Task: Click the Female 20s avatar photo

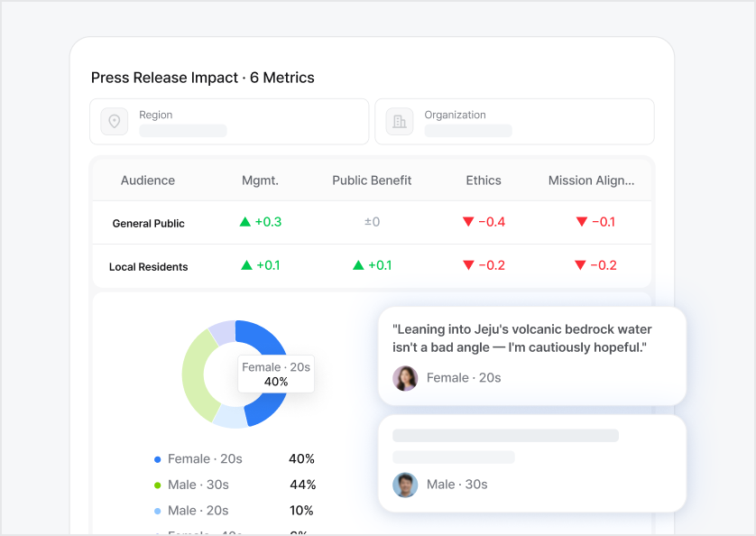Action: 405,378
